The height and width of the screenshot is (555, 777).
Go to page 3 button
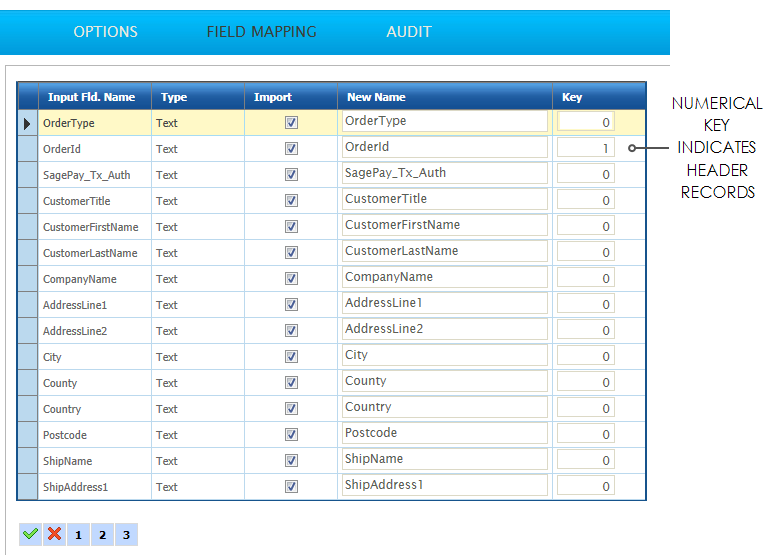click(x=126, y=535)
